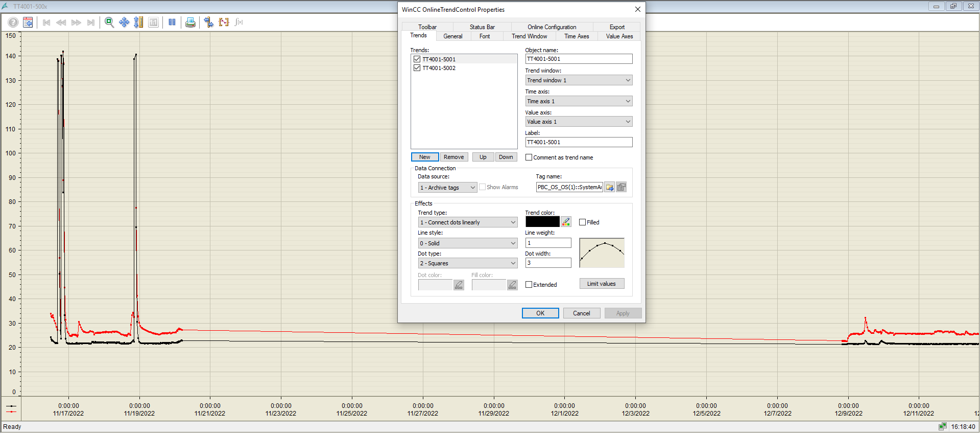Open the configuration dialog toolbar icon
Screen dimensions: 980x434
click(x=28, y=22)
